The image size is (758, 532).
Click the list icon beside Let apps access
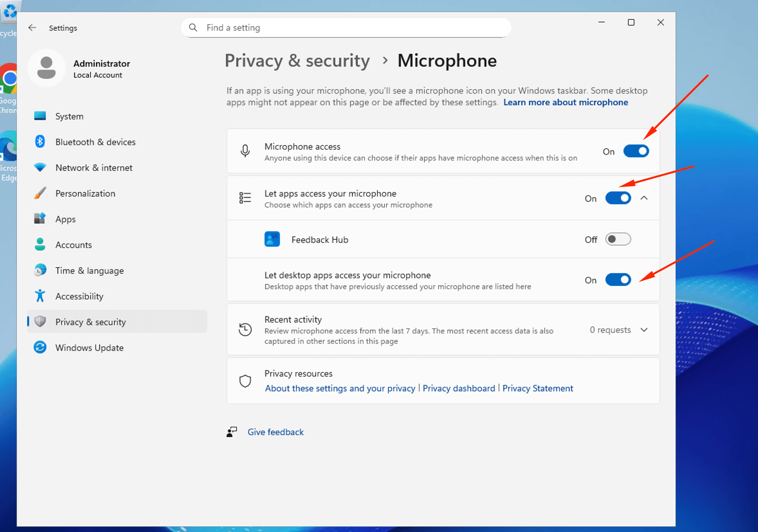(x=245, y=198)
